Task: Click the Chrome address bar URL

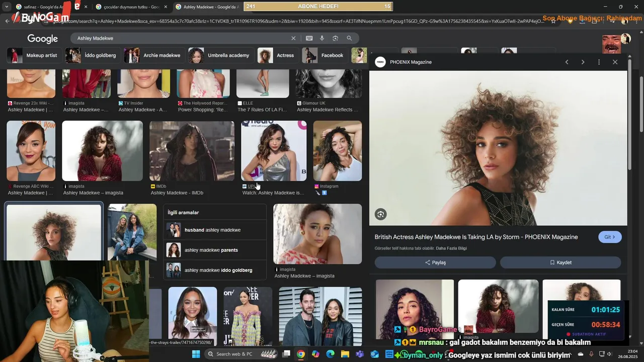Action: 297,21
